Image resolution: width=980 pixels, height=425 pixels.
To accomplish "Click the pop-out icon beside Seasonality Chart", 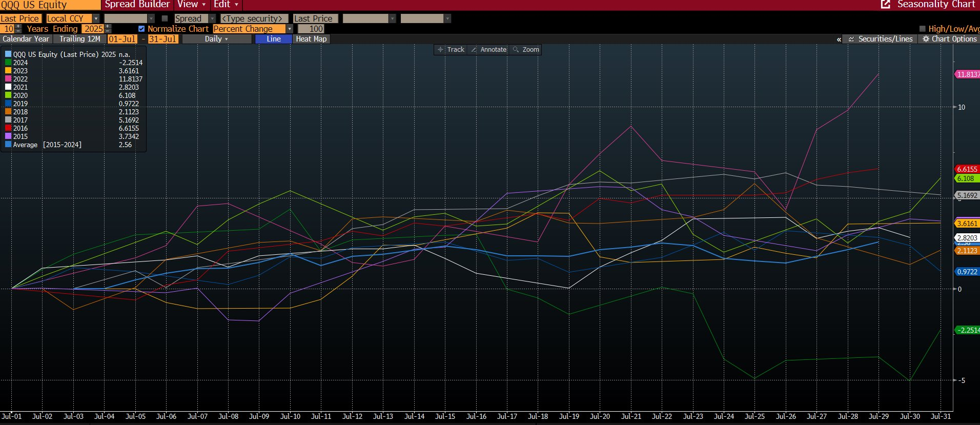I will pyautogui.click(x=885, y=5).
